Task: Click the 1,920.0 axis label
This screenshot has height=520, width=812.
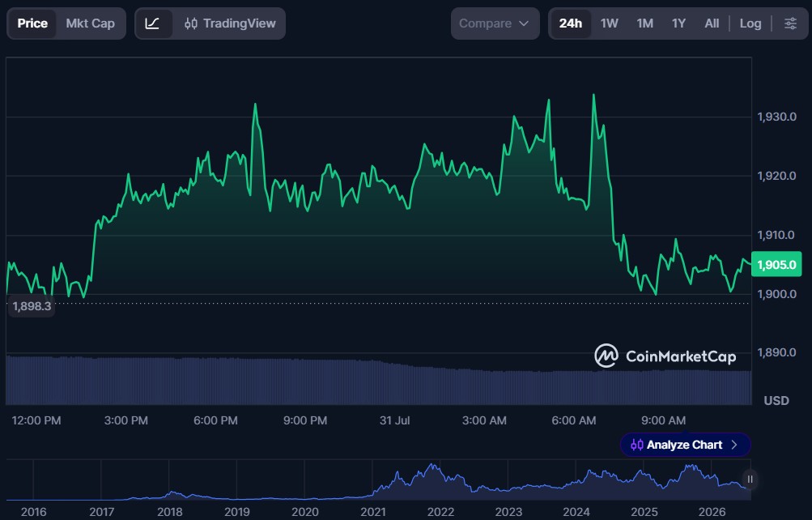Action: [x=776, y=176]
